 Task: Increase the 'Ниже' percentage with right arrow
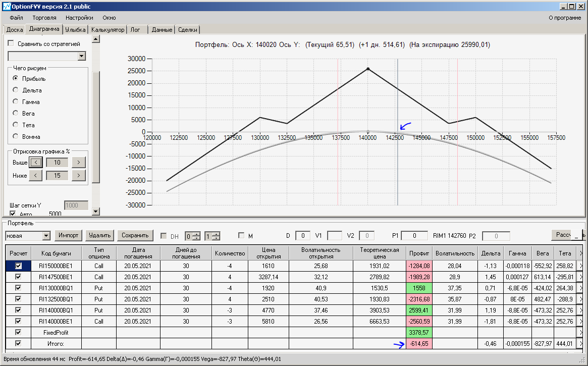tap(78, 175)
